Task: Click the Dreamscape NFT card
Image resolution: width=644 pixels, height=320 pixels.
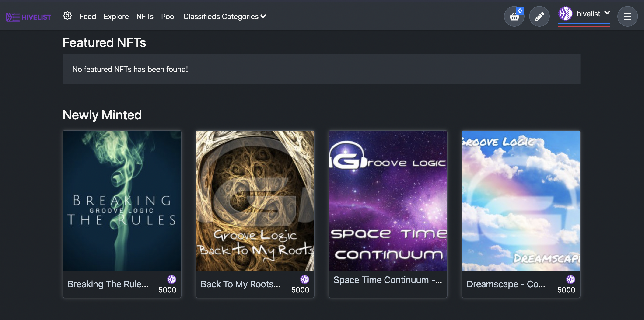Action: [520, 213]
